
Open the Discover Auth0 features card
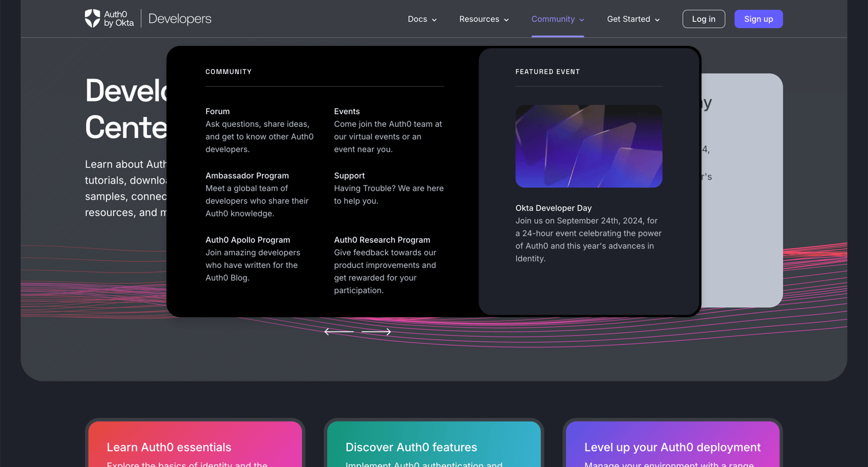click(434, 444)
